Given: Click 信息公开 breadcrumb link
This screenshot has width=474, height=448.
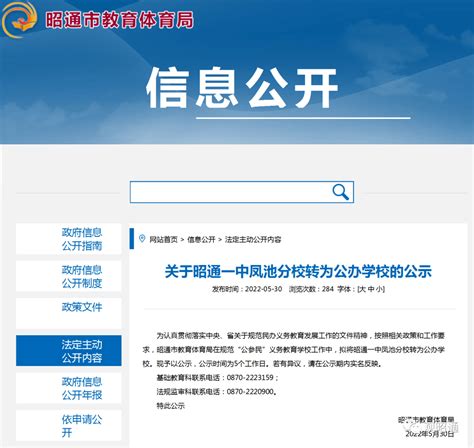Looking at the screenshot, I should tap(201, 239).
